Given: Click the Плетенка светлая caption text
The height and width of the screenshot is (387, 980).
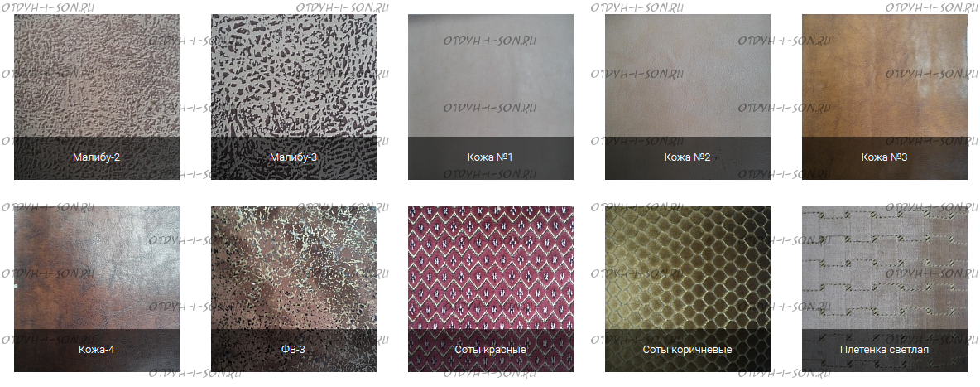Looking at the screenshot, I should click(x=884, y=350).
